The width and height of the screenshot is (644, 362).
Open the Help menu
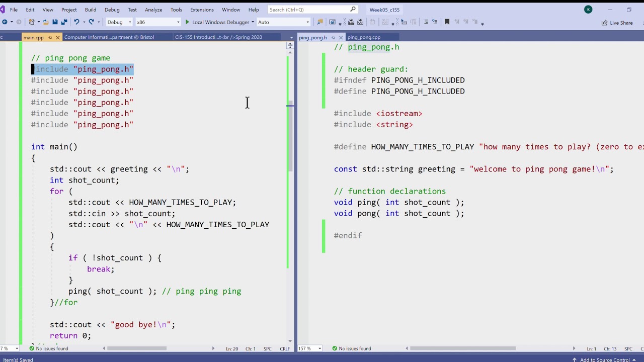pyautogui.click(x=254, y=10)
